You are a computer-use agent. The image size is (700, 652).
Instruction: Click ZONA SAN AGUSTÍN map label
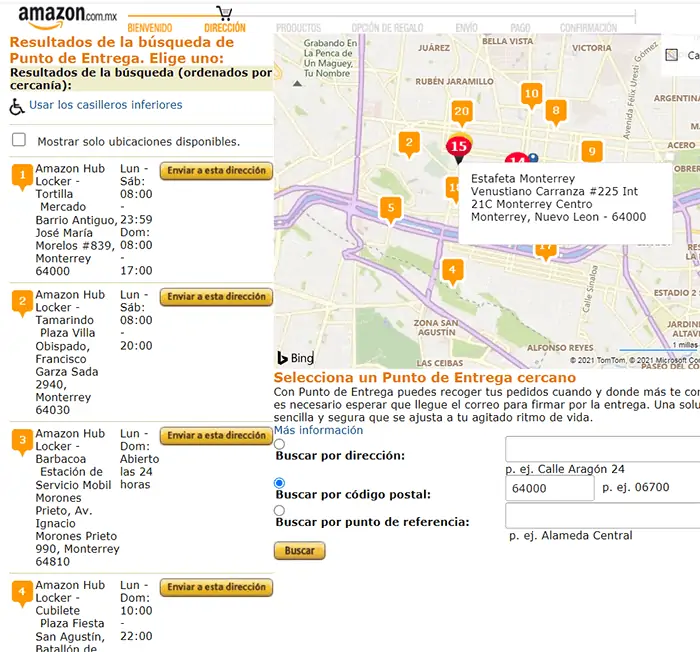435,327
